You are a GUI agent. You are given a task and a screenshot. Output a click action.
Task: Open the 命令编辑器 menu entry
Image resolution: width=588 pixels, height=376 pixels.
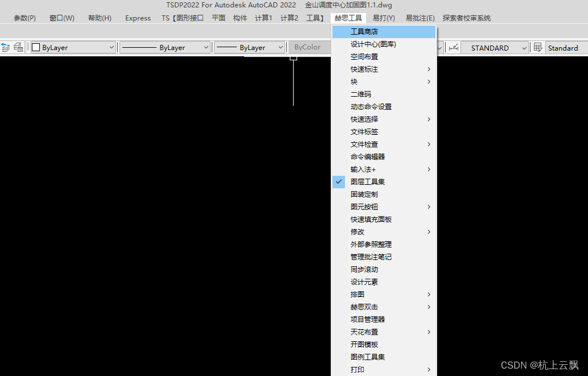[384, 156]
